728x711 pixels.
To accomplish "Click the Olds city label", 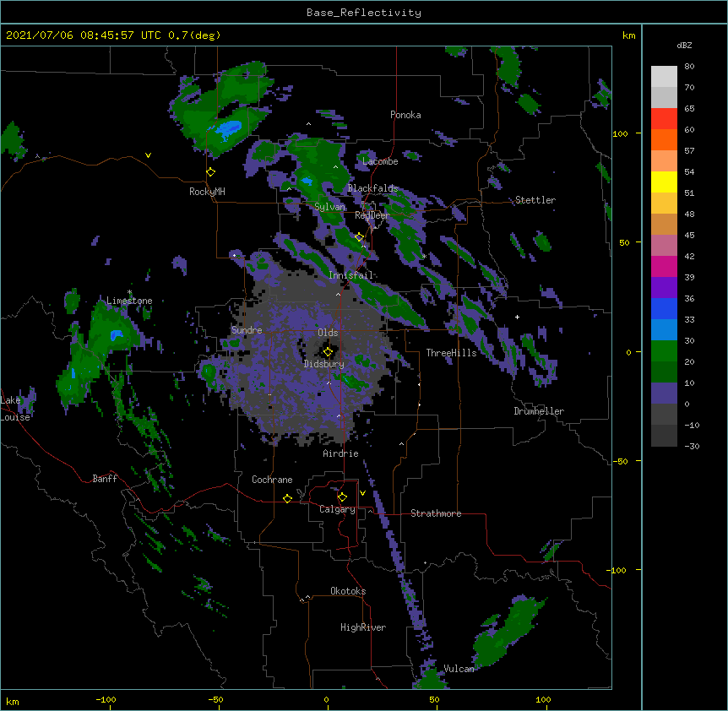I will click(328, 333).
